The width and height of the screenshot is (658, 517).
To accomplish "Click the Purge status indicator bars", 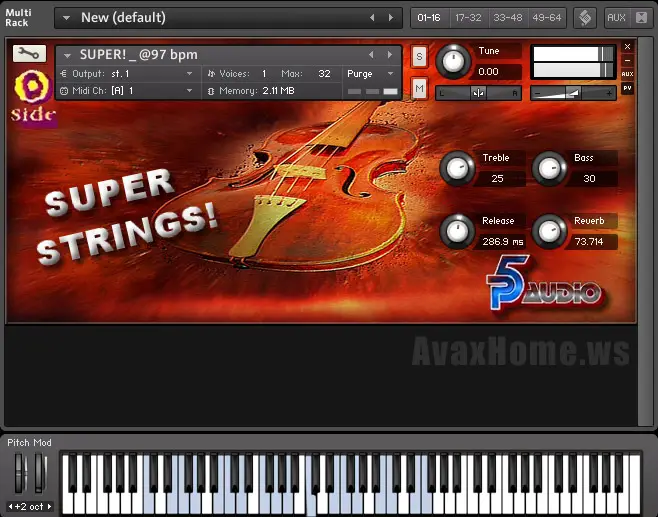I will [372, 91].
